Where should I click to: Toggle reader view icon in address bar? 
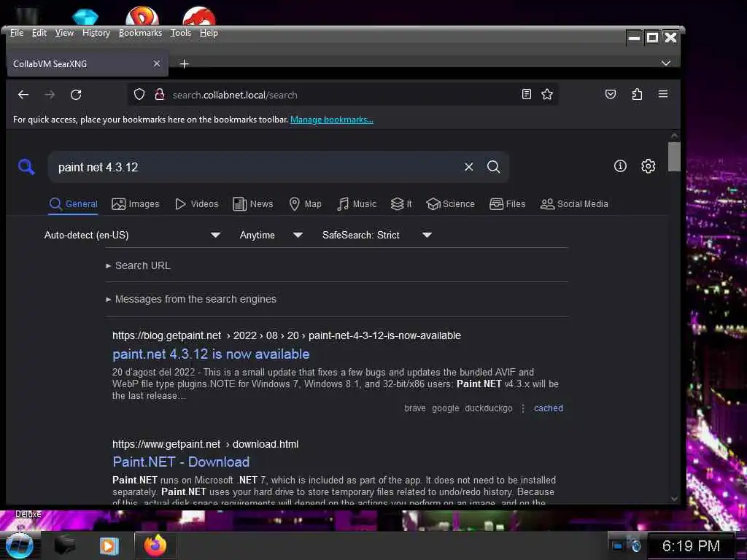527,94
